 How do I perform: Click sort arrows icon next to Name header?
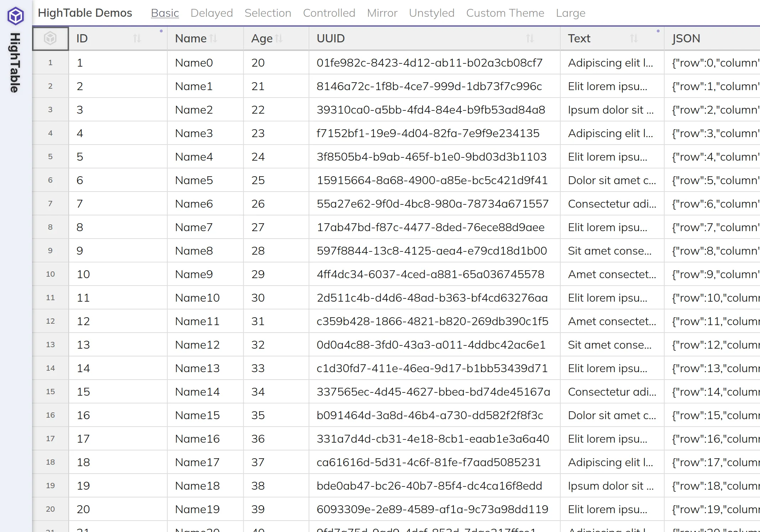[x=213, y=38]
